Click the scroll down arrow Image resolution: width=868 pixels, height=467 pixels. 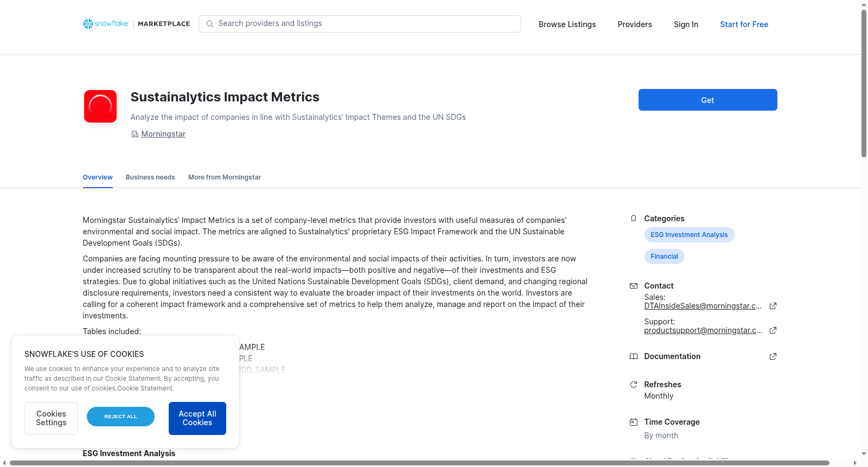(x=864, y=453)
